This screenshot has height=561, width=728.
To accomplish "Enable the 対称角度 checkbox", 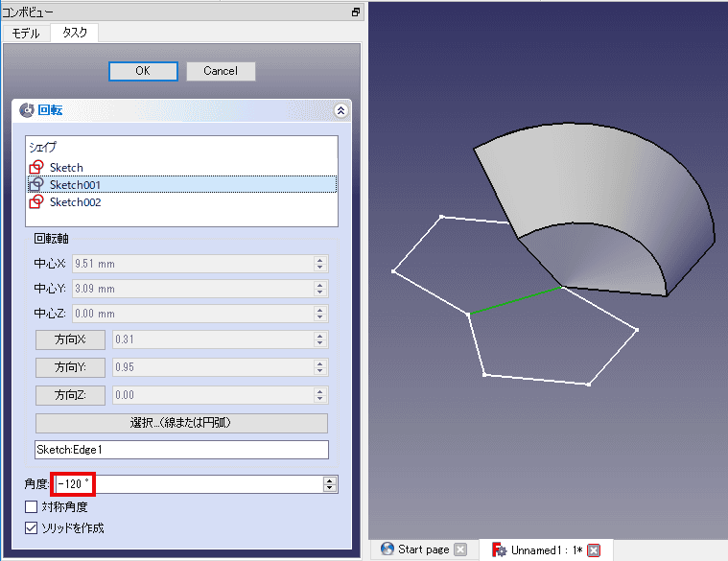I will pos(31,506).
